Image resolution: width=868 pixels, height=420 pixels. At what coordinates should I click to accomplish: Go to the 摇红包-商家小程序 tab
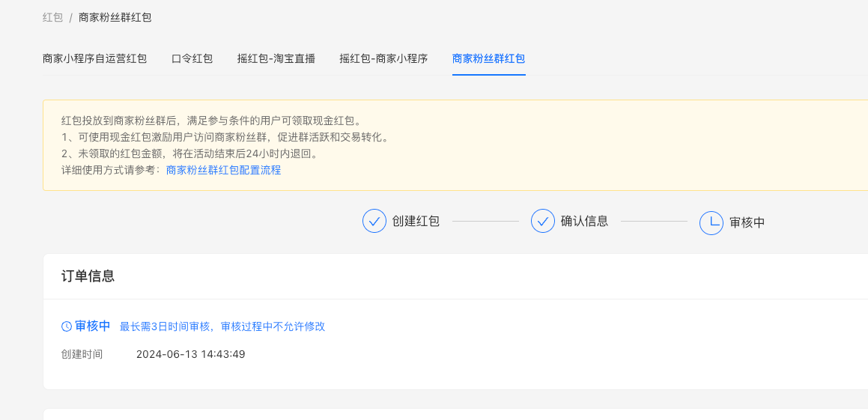[x=383, y=58]
